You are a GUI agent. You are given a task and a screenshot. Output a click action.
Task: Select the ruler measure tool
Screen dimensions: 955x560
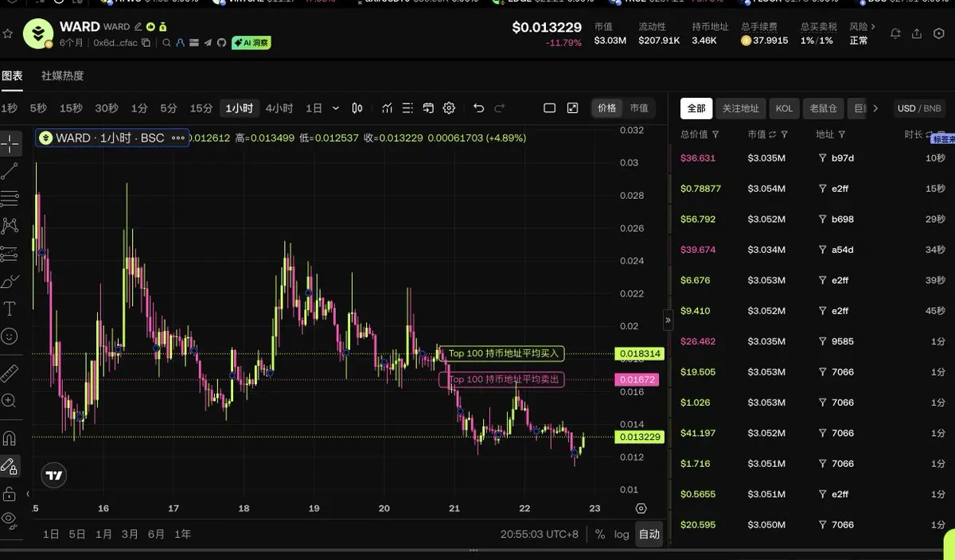tap(10, 372)
